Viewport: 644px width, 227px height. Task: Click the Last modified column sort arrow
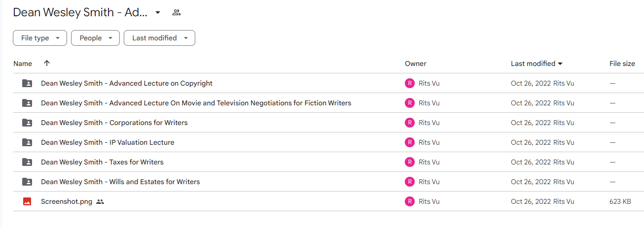click(560, 64)
